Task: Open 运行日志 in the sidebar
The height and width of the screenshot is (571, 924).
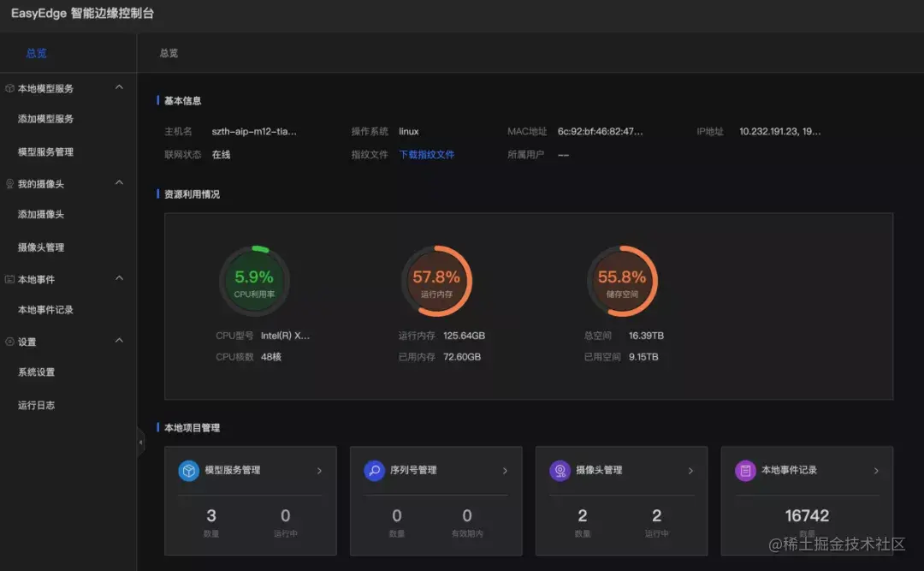Action: pyautogui.click(x=36, y=405)
